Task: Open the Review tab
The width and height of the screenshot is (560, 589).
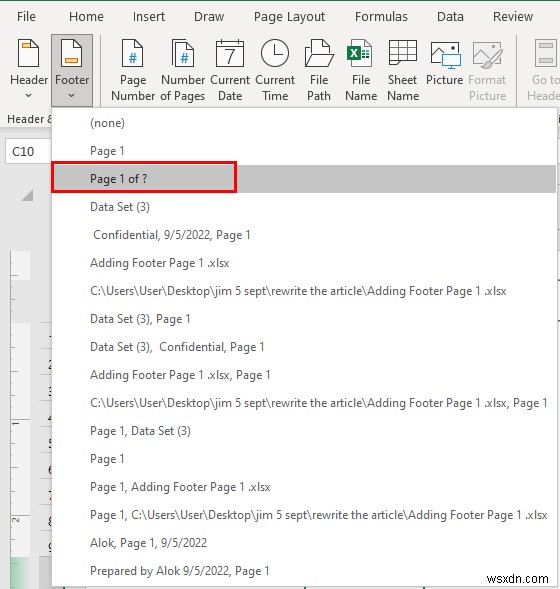Action: pyautogui.click(x=513, y=17)
